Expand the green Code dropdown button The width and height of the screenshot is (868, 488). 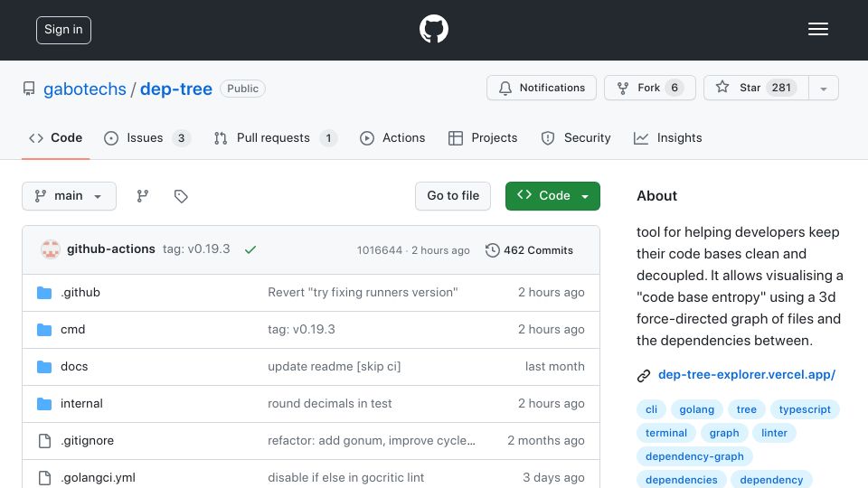point(552,196)
